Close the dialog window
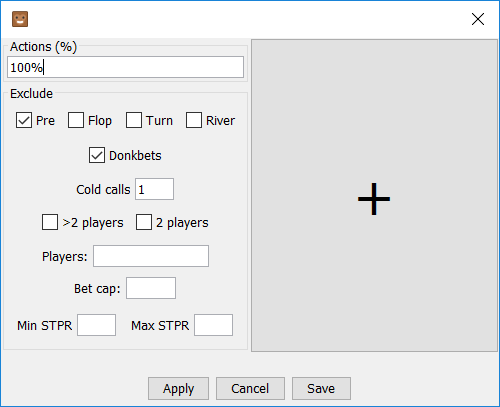The width and height of the screenshot is (500, 407). click(478, 19)
